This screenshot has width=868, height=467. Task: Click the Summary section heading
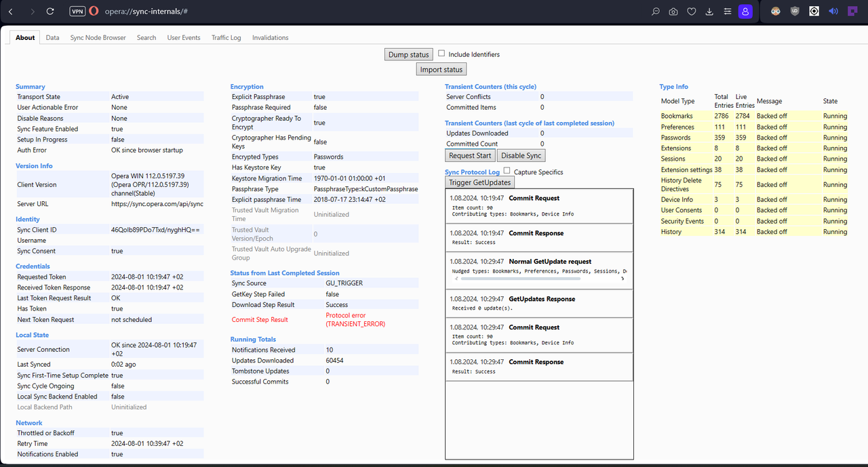31,87
